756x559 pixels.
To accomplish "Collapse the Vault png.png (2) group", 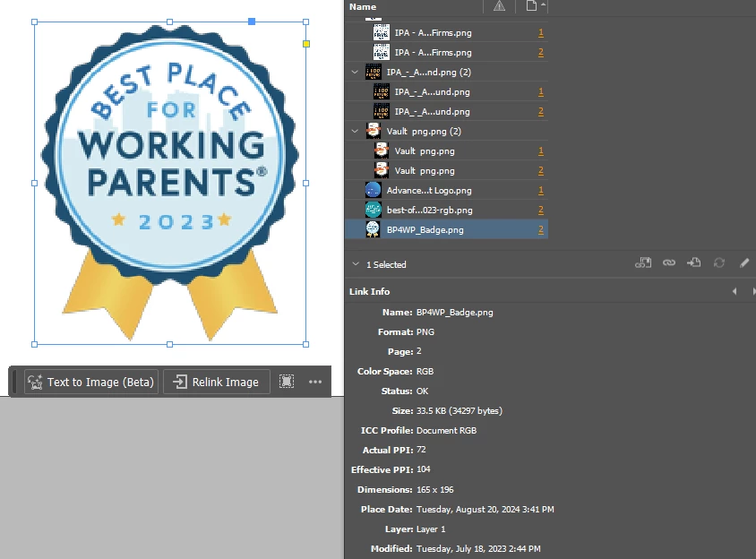I will 355,131.
